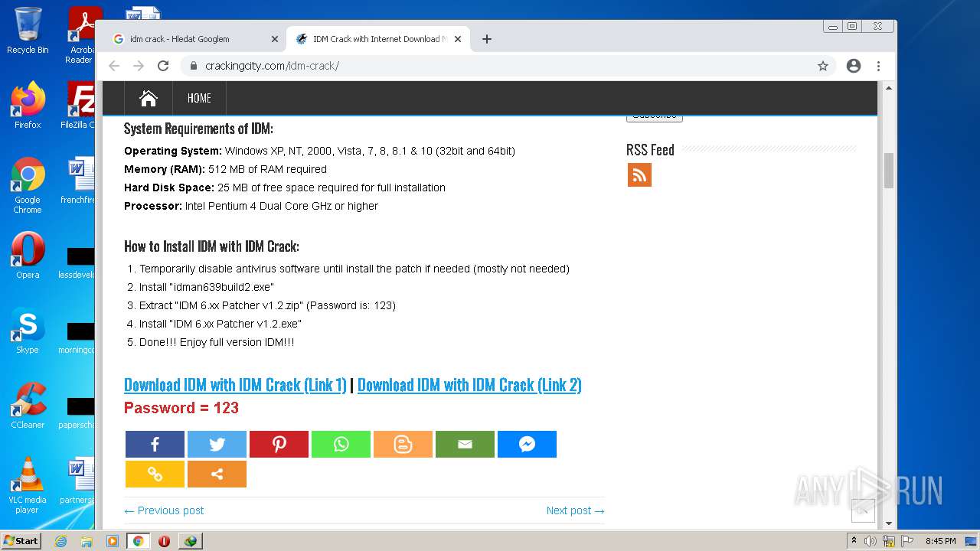Click the Subscribe button in sidebar
The width and height of the screenshot is (980, 551).
pyautogui.click(x=654, y=117)
